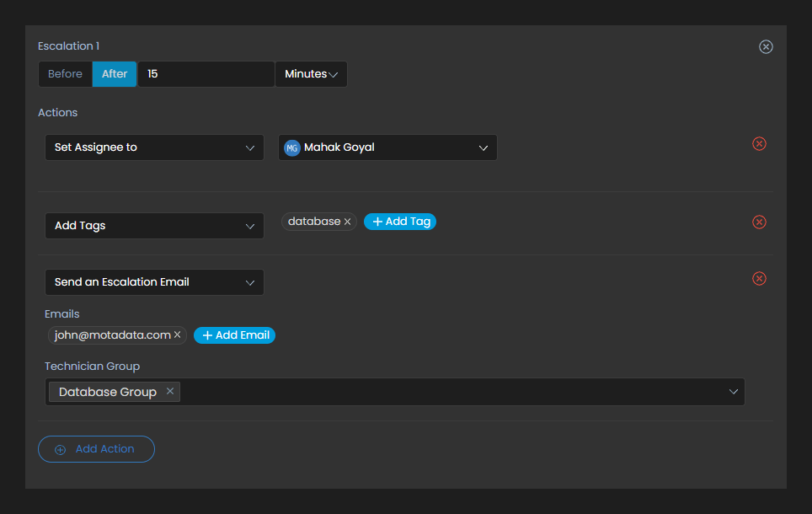Open the Set Assignee to dropdown
The image size is (812, 514).
point(154,147)
